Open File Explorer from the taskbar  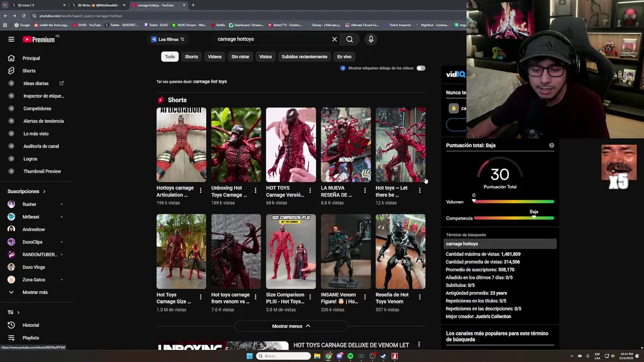pyautogui.click(x=317, y=356)
